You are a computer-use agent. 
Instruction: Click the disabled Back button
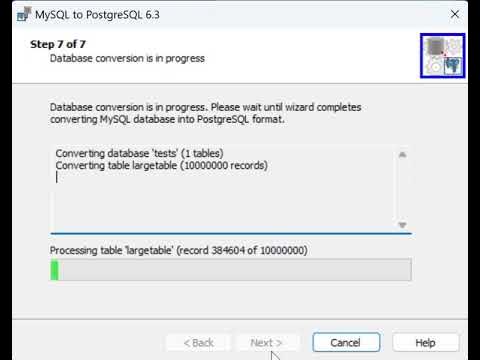tap(199, 342)
